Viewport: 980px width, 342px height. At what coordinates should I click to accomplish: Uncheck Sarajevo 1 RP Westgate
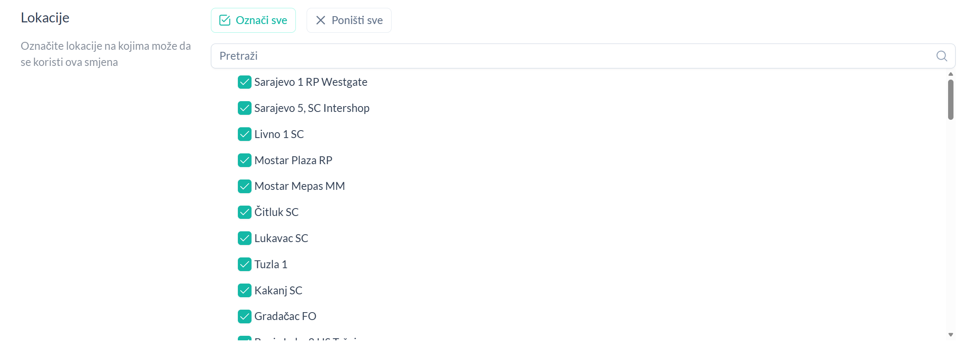tap(244, 82)
